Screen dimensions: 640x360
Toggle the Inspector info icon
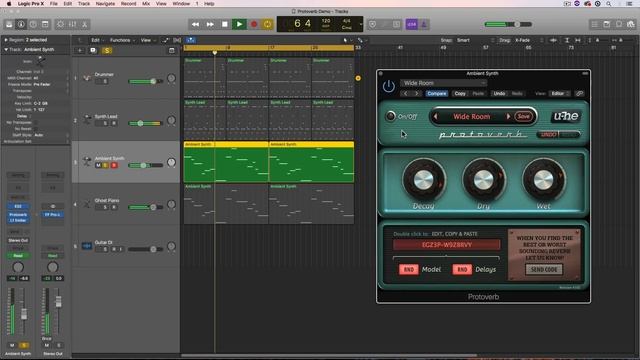click(x=21, y=24)
